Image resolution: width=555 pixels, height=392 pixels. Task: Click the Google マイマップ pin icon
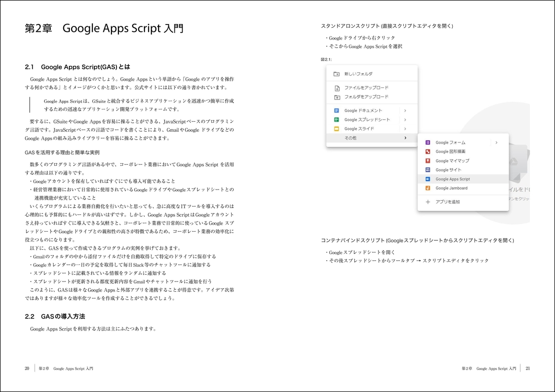tap(428, 161)
